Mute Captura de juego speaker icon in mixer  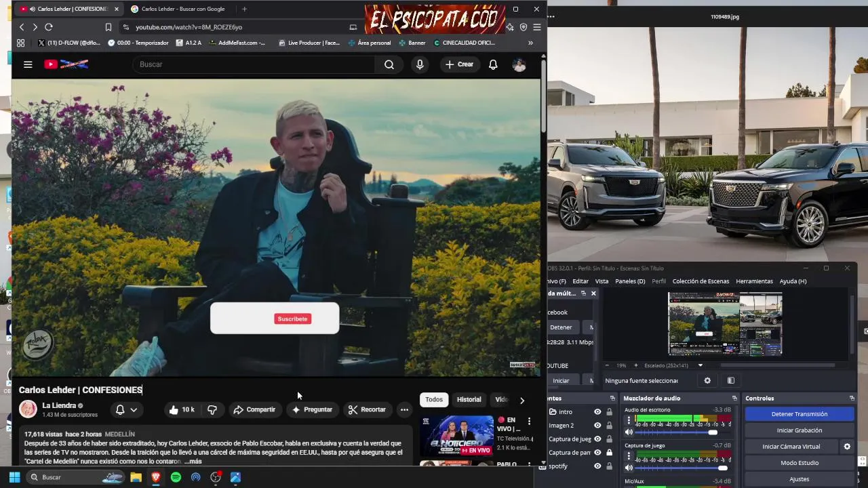[x=629, y=468]
